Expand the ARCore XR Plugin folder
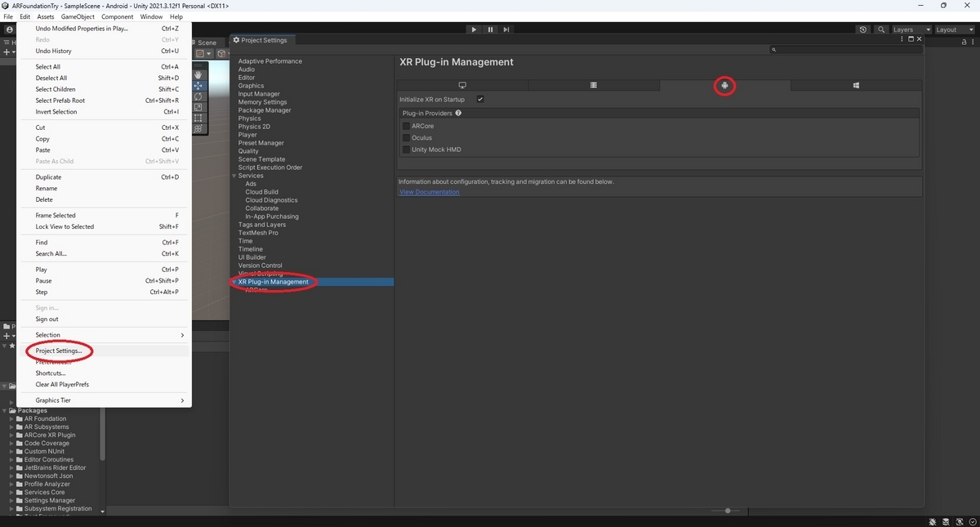 tap(12, 435)
